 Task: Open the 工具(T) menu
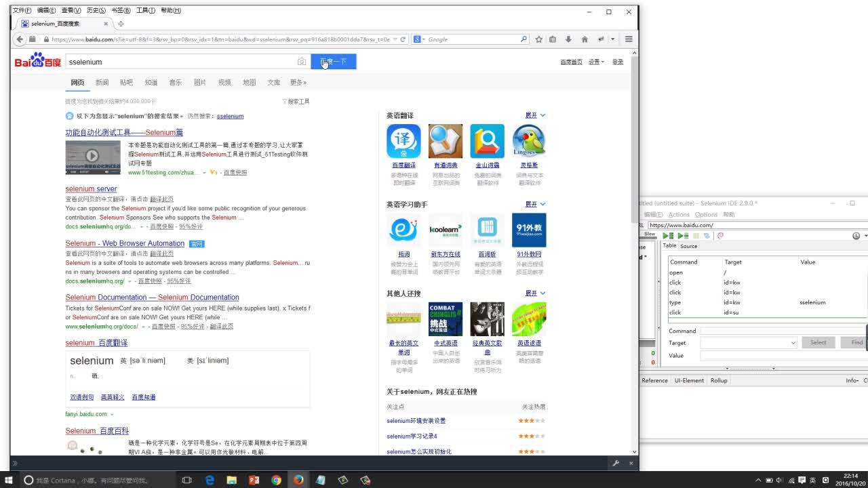[x=146, y=10]
